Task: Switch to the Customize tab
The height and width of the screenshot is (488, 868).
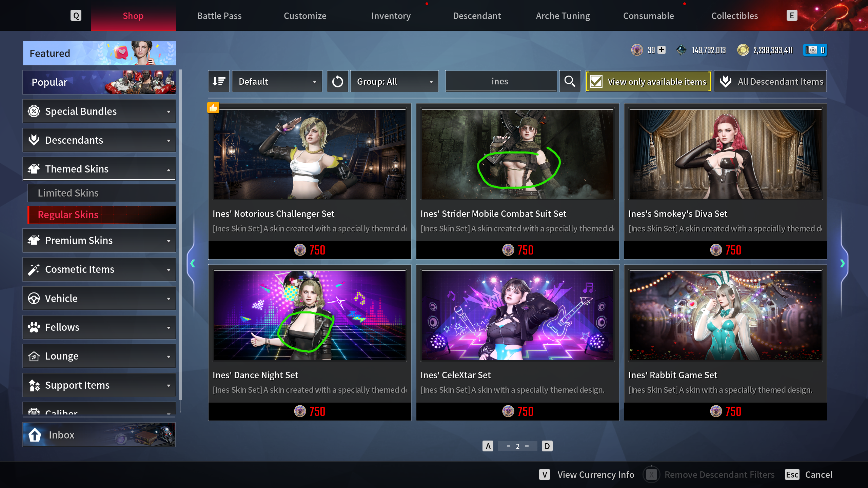Action: coord(305,16)
